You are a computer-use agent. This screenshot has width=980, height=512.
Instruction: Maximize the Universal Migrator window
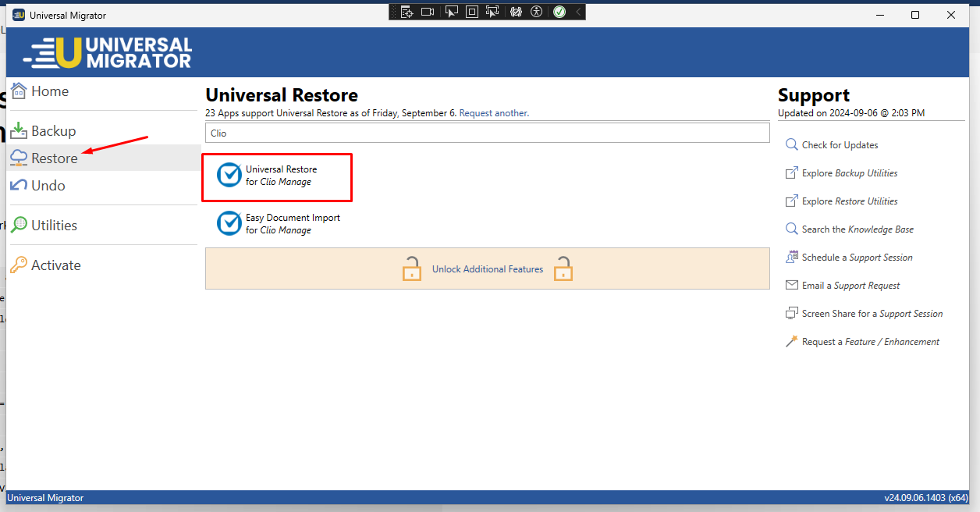pyautogui.click(x=915, y=15)
